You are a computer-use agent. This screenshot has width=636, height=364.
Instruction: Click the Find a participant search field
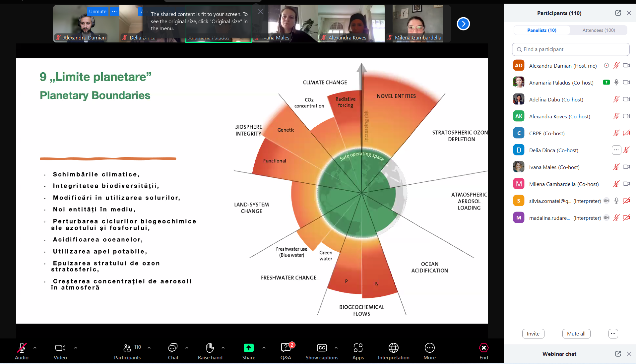tap(570, 49)
